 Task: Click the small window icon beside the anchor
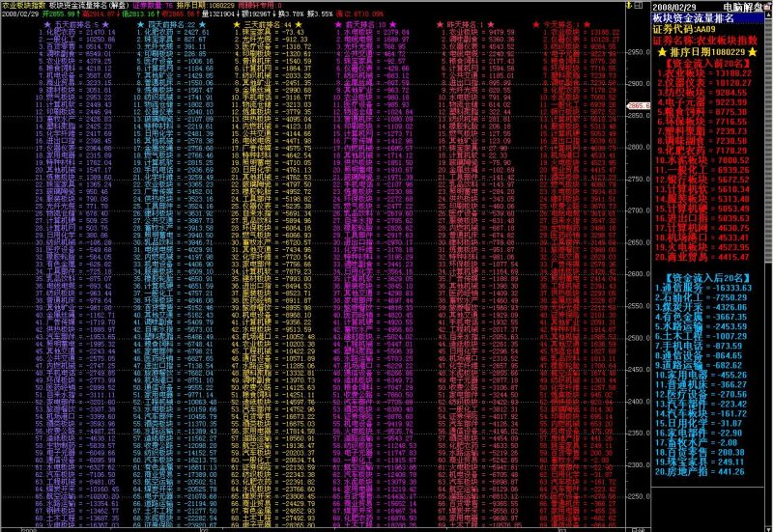coord(639,6)
